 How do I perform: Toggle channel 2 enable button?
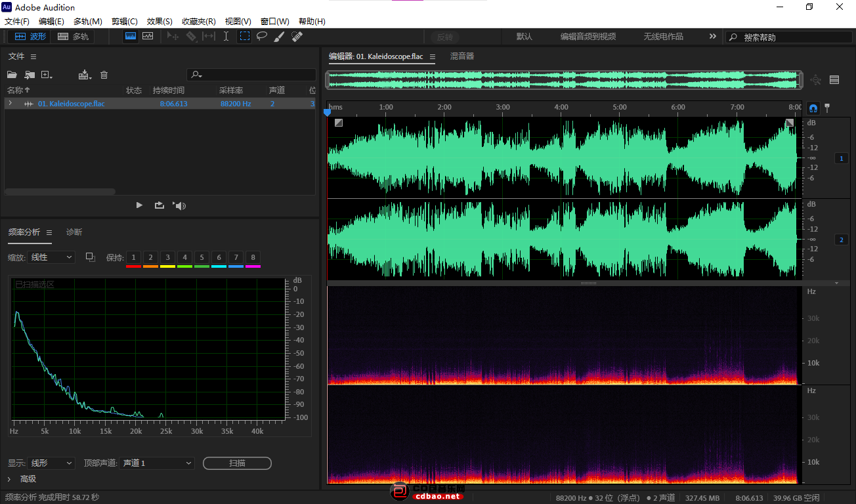point(842,240)
